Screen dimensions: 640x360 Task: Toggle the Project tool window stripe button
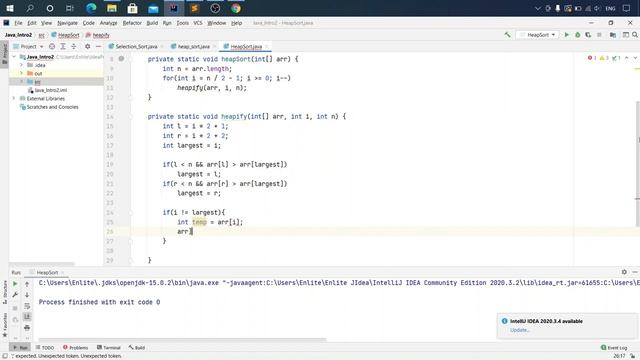pos(5,54)
